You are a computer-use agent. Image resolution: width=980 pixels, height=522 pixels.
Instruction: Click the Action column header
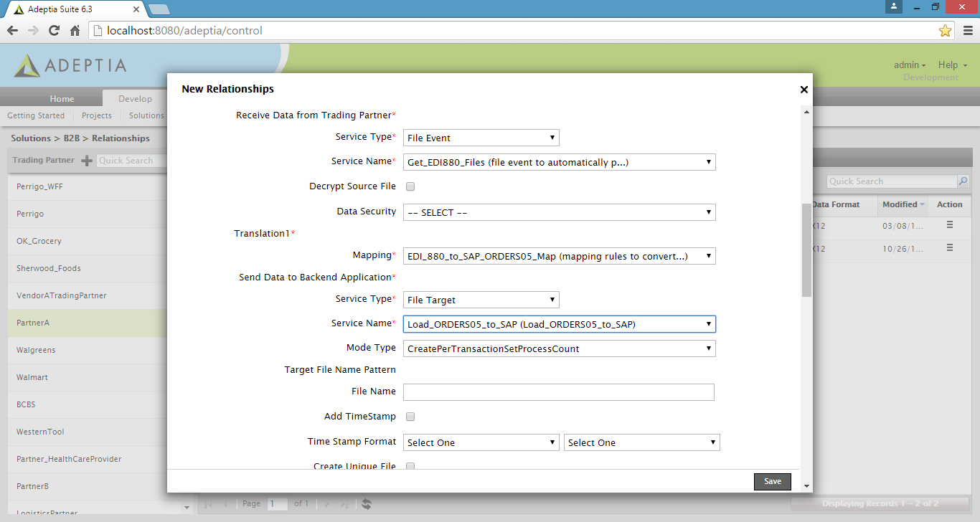point(949,204)
